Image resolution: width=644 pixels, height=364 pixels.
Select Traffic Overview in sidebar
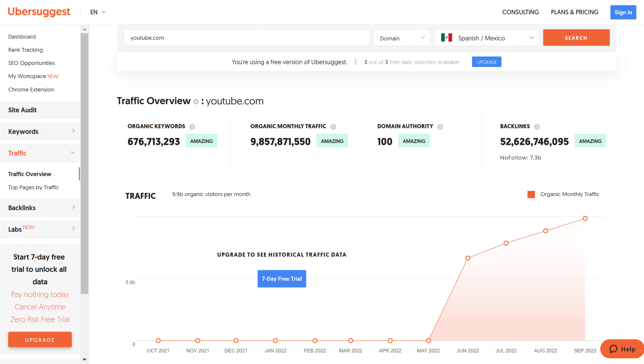tap(30, 174)
